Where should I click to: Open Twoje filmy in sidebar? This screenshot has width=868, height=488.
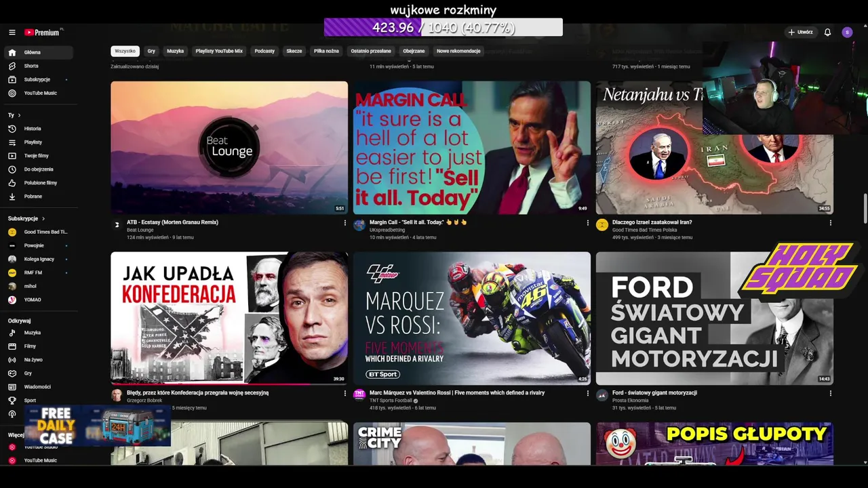coord(38,155)
